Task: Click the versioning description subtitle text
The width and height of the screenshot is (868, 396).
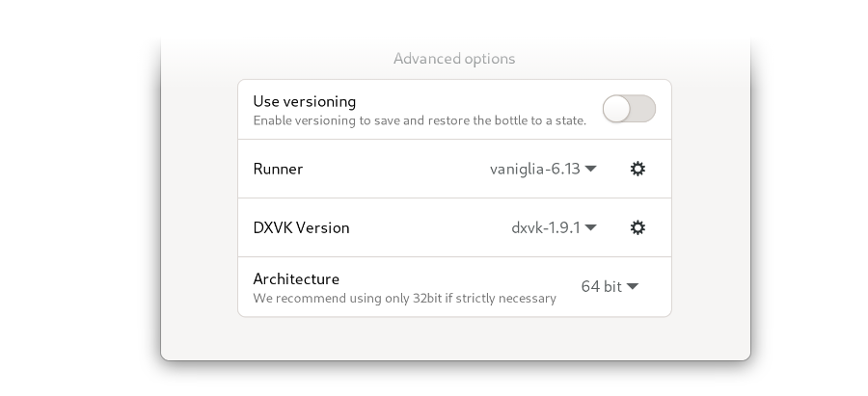Action: click(419, 120)
